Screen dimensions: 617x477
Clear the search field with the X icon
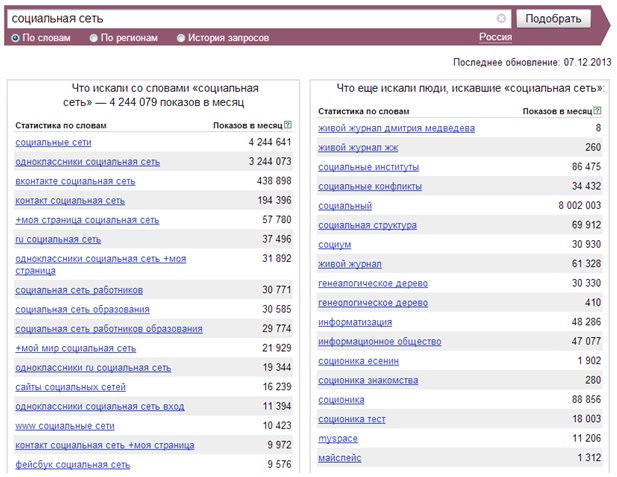(501, 18)
